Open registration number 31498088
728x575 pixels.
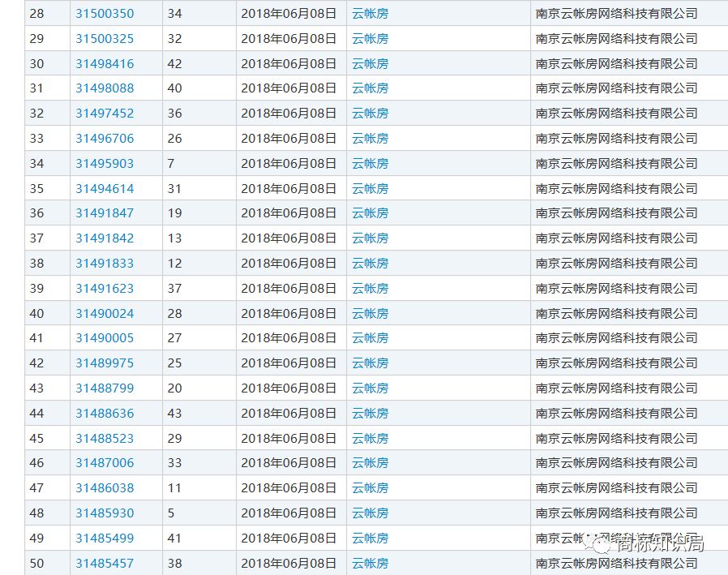(105, 88)
